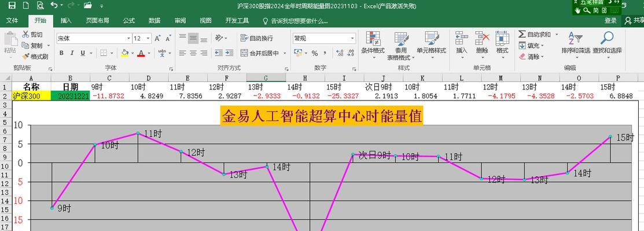This screenshot has width=644, height=231.
Task: Open 单元格样式 cell styles
Action: tap(431, 45)
